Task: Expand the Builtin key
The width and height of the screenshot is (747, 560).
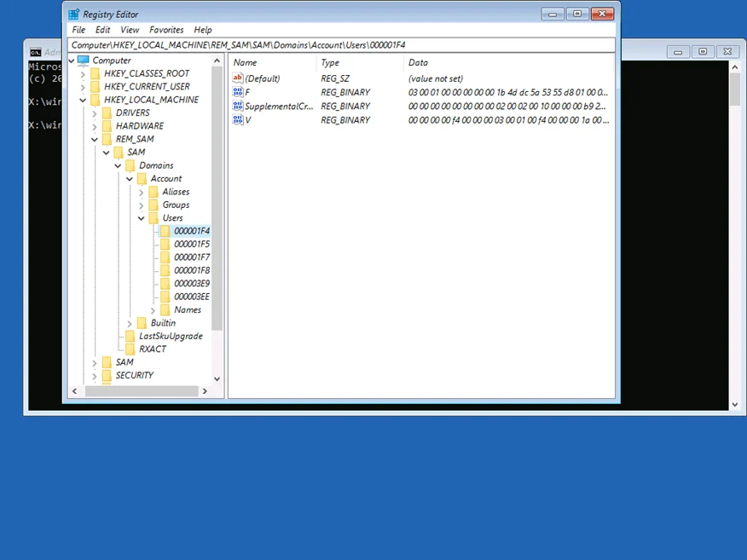Action: 130,323
